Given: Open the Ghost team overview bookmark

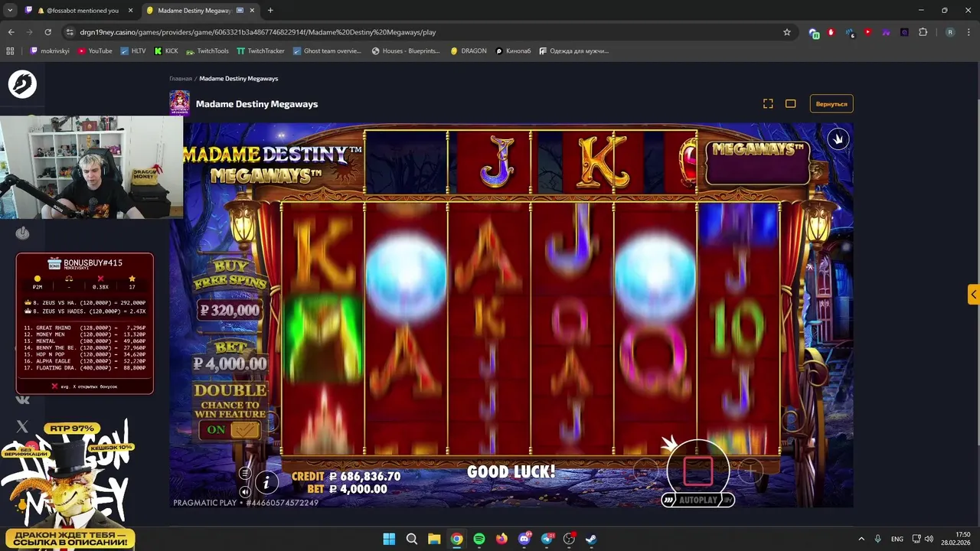Looking at the screenshot, I should [x=327, y=51].
